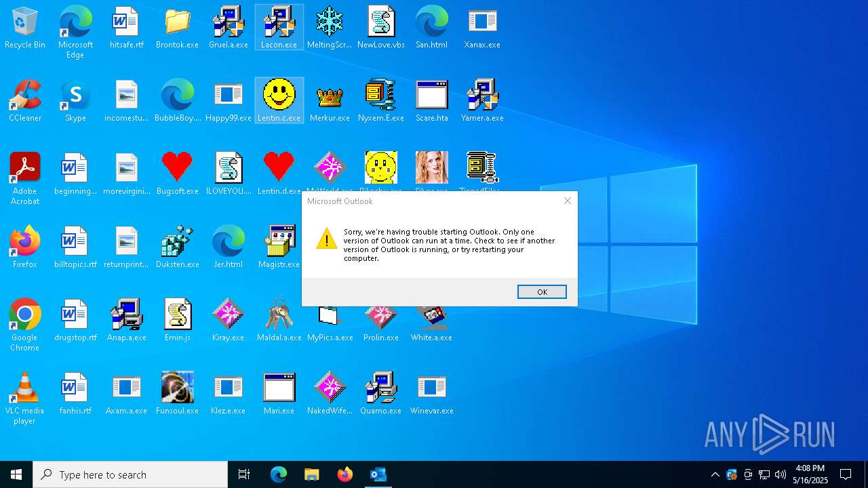Open the Windows Start menu
This screenshot has height=488, width=868.
(x=16, y=474)
